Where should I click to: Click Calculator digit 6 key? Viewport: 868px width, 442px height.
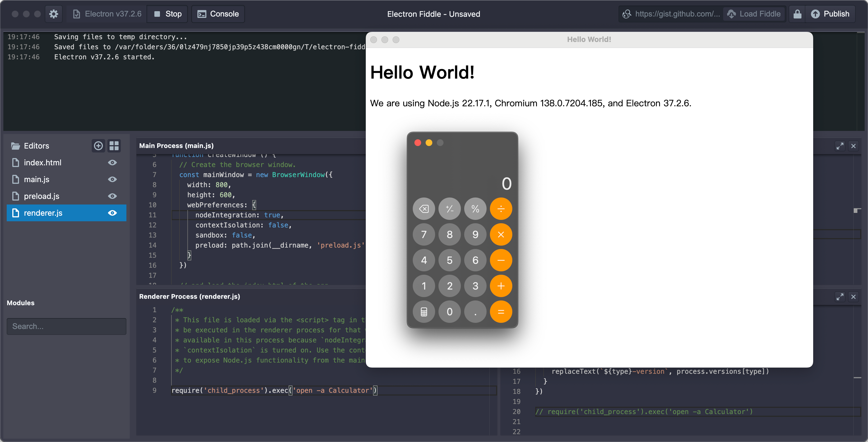point(475,260)
